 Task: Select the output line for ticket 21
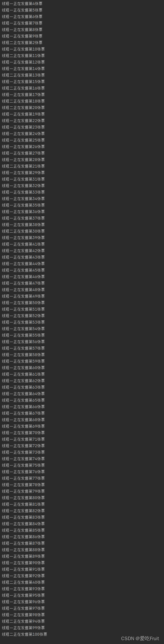coord(23,166)
